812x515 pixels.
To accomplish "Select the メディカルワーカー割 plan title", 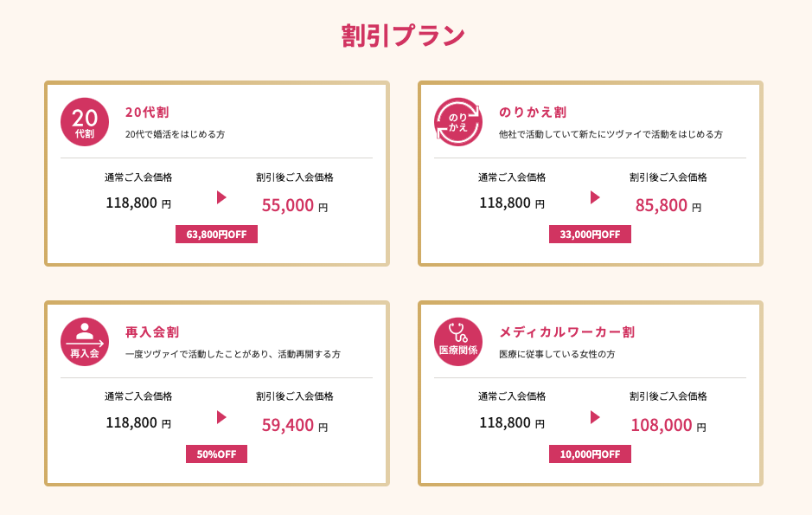I will tap(566, 332).
